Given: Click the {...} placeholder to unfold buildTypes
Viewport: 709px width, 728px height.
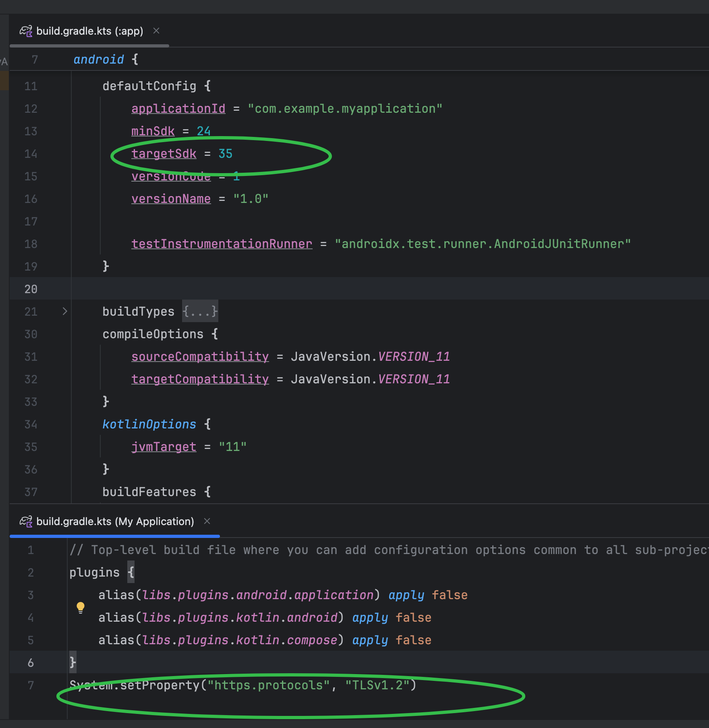Looking at the screenshot, I should pyautogui.click(x=200, y=311).
